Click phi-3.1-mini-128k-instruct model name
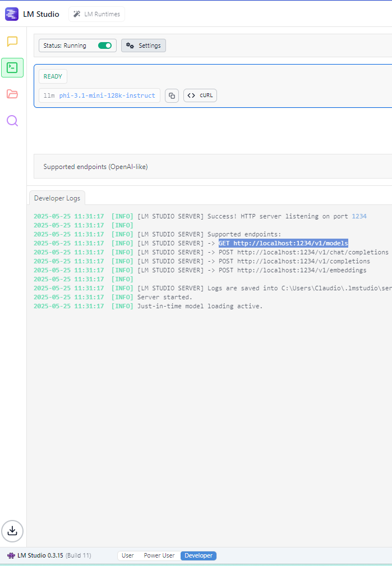 pyautogui.click(x=107, y=95)
